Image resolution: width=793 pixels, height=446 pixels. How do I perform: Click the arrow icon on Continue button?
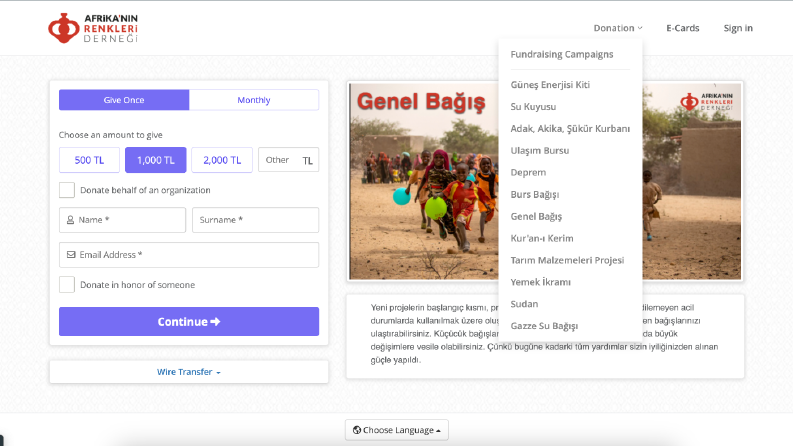(x=215, y=322)
